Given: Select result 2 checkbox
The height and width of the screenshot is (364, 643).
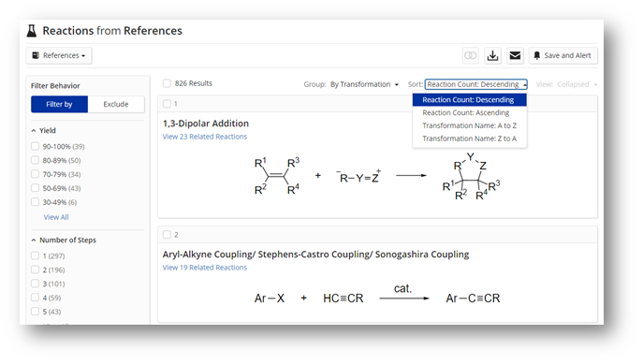Looking at the screenshot, I should [167, 235].
